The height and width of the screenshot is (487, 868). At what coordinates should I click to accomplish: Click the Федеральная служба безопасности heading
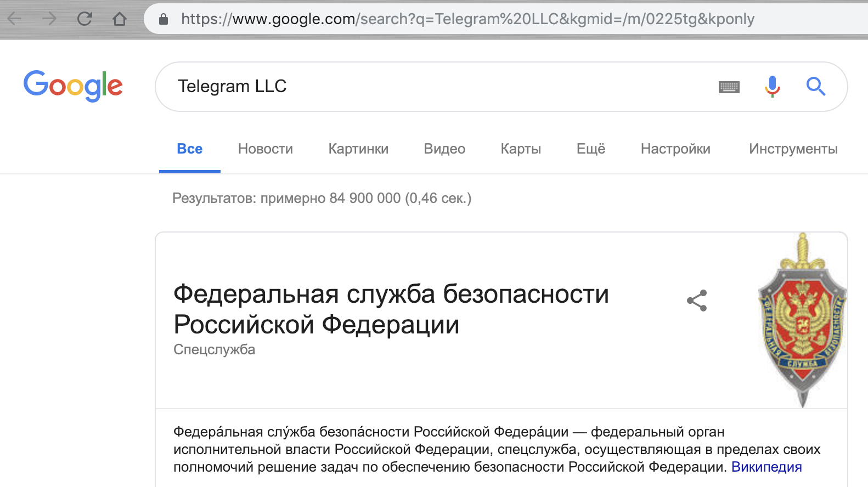tap(391, 309)
